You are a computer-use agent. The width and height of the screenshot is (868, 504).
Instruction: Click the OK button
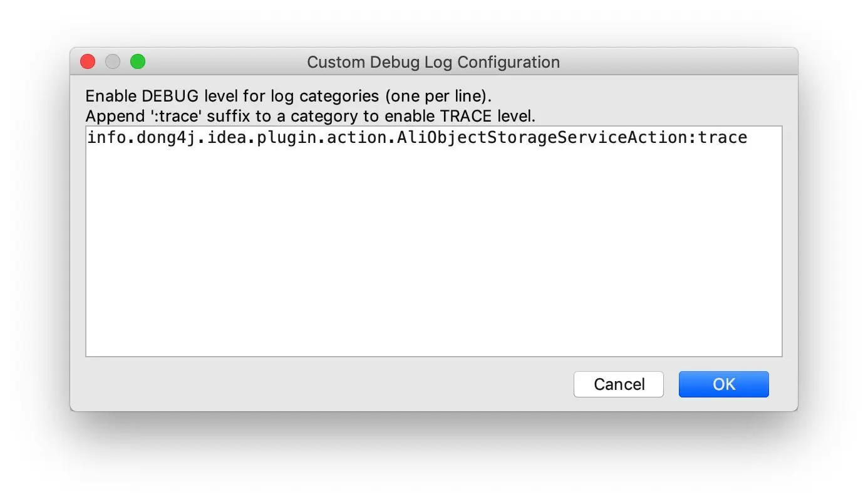click(x=723, y=384)
